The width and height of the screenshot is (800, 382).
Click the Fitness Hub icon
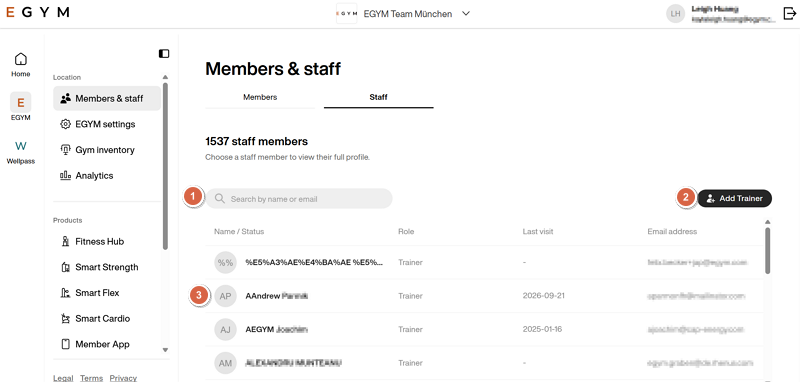click(x=65, y=241)
